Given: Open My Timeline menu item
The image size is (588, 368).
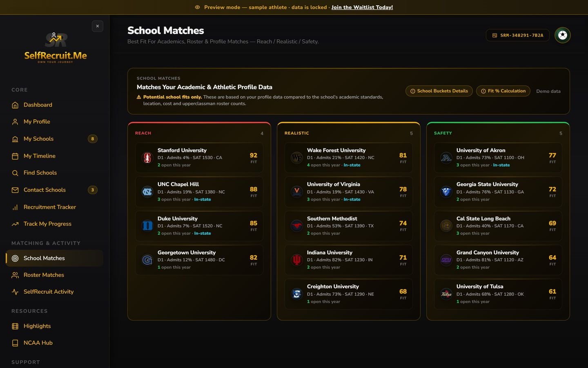Looking at the screenshot, I should (54, 156).
